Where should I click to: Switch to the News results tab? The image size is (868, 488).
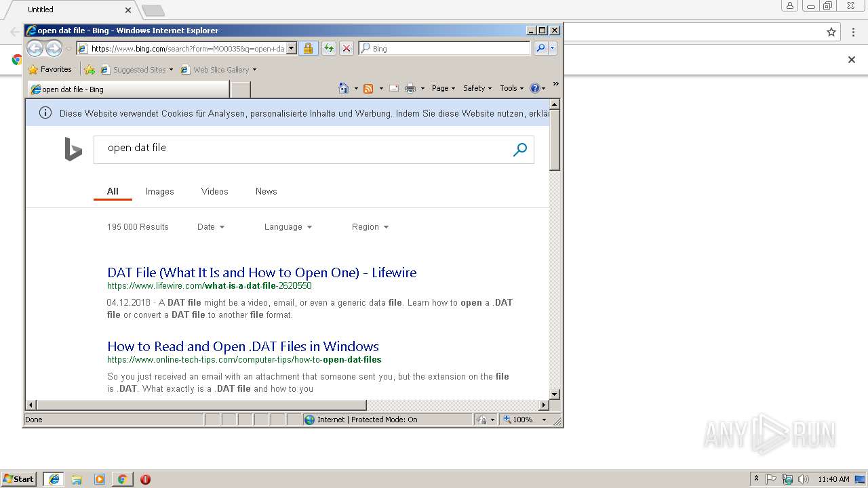tap(267, 191)
